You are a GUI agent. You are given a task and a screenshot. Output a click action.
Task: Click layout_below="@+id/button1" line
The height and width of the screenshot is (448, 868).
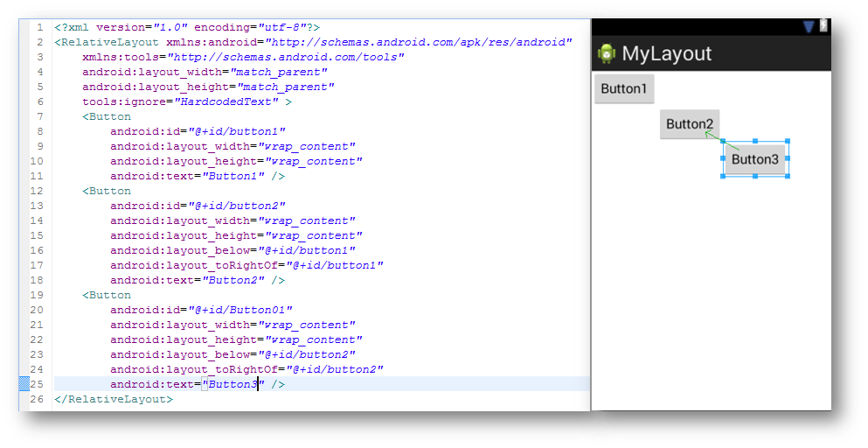click(233, 250)
